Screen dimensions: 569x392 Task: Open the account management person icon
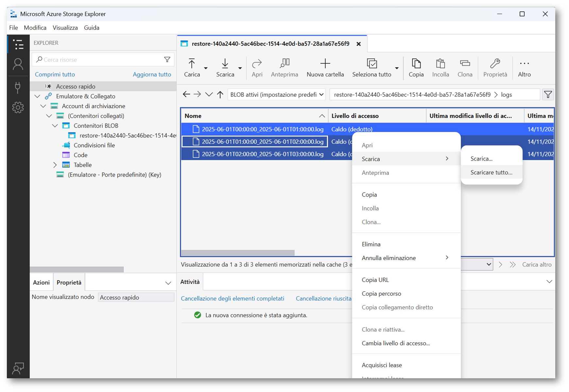tap(18, 64)
